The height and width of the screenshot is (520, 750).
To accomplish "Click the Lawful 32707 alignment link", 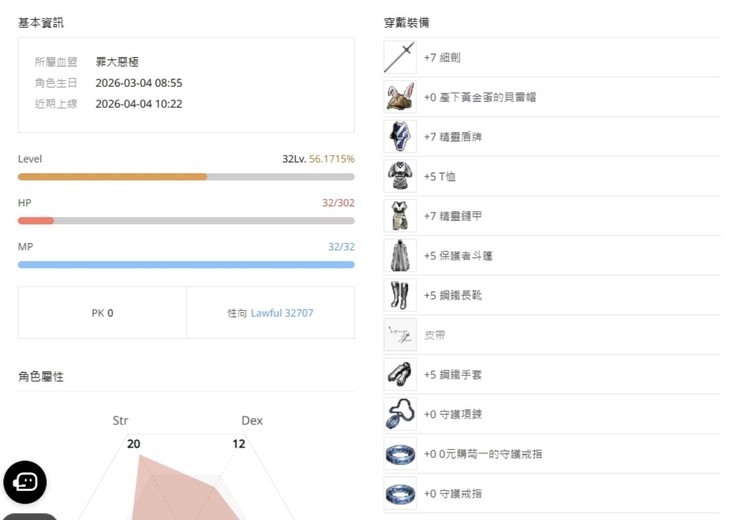I will click(x=282, y=313).
